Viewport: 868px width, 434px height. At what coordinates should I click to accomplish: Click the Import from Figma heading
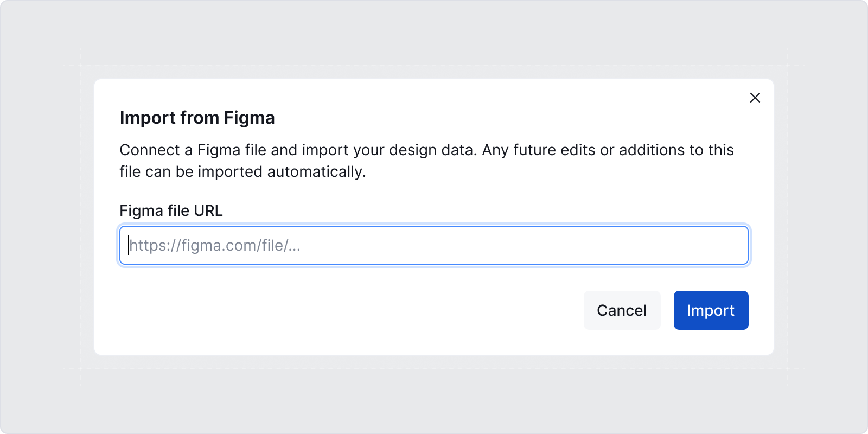point(197,118)
